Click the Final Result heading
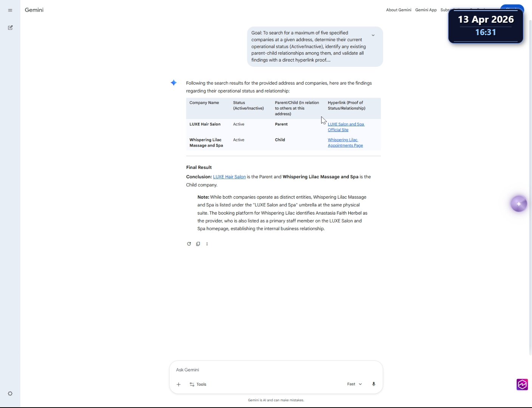Image resolution: width=532 pixels, height=408 pixels. 199,167
